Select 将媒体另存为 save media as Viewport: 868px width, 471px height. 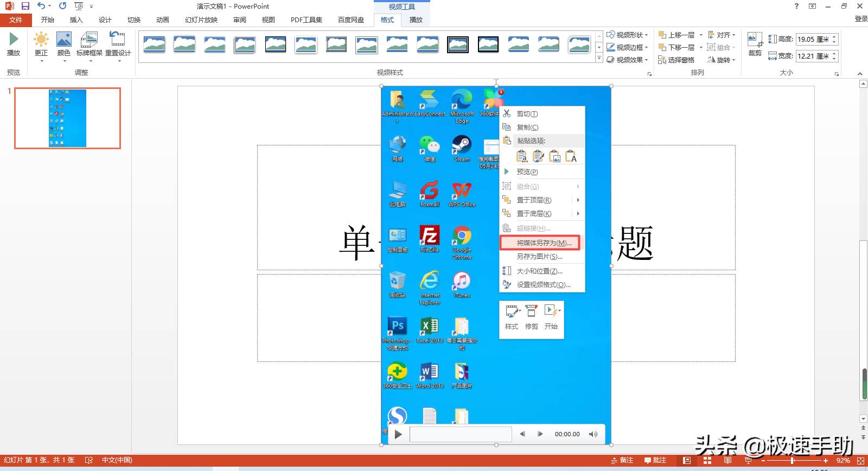click(540, 243)
